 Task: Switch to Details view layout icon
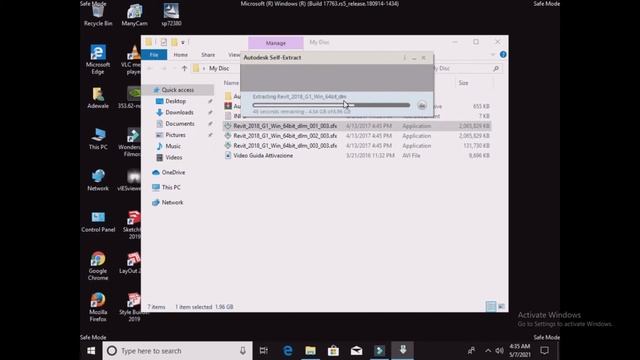click(x=491, y=307)
